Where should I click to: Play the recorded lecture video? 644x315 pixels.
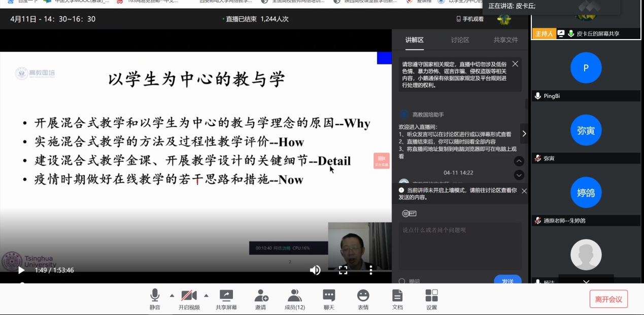pyautogui.click(x=21, y=270)
